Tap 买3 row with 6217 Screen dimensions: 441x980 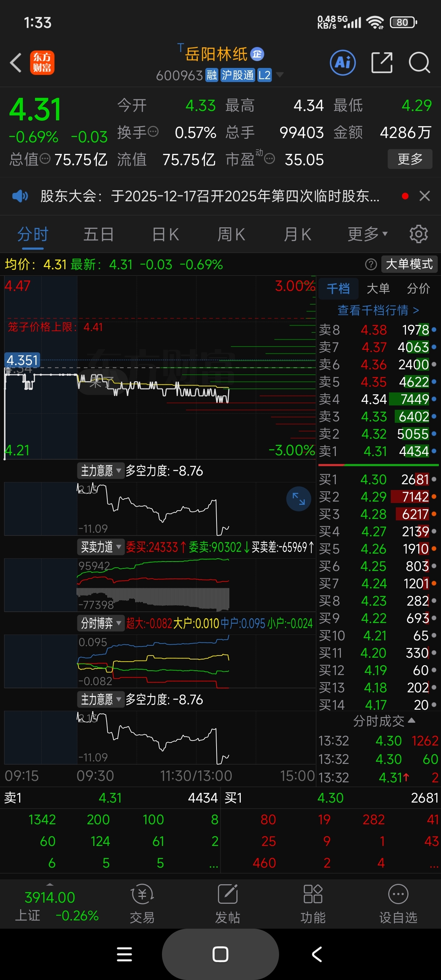coord(378,514)
